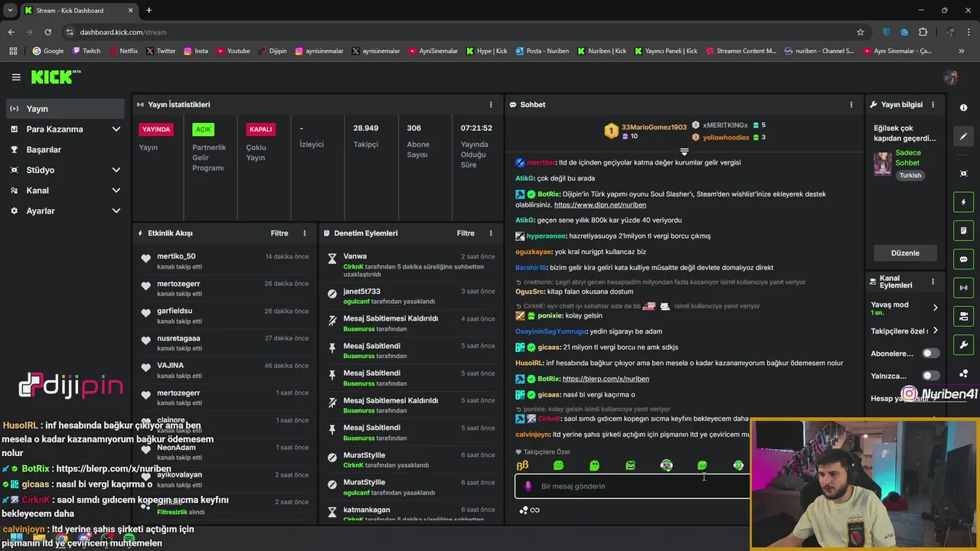Viewport: 980px width, 551px height.
Task: Click the katmankagan moderation entry
Action: 411,514
